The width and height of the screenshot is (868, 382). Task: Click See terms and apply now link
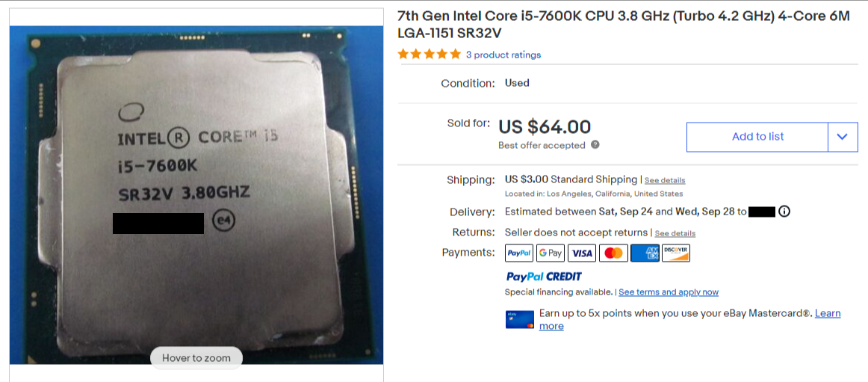pos(668,292)
